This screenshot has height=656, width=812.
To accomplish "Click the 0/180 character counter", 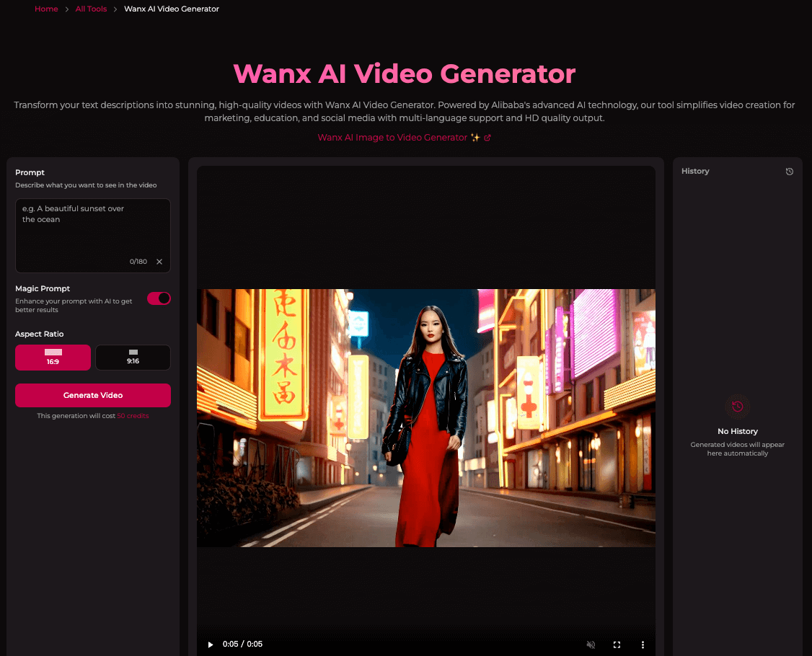I will (x=138, y=262).
